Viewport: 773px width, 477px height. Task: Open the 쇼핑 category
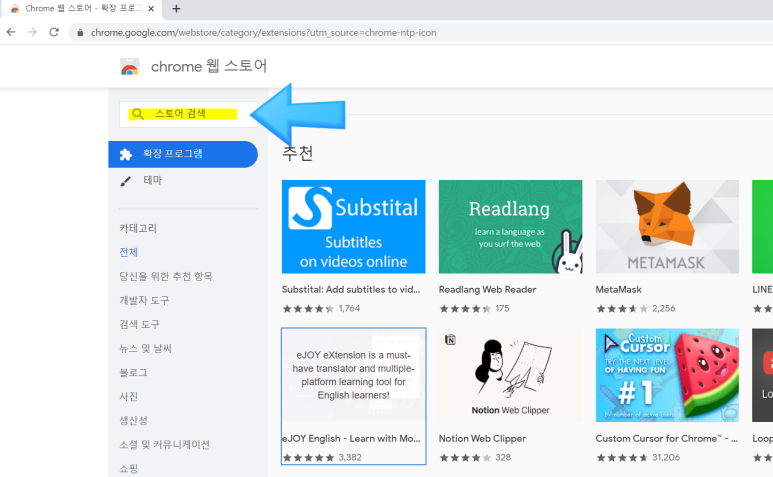tap(129, 469)
